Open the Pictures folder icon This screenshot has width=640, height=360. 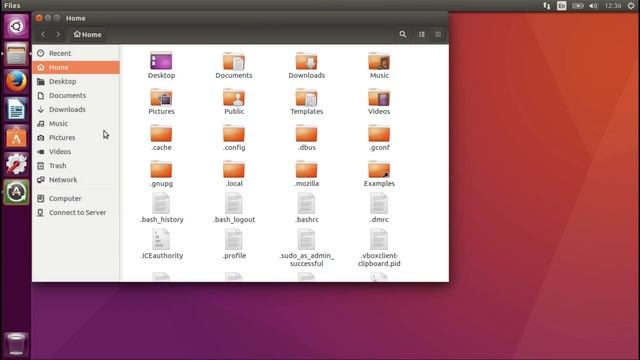[x=161, y=98]
